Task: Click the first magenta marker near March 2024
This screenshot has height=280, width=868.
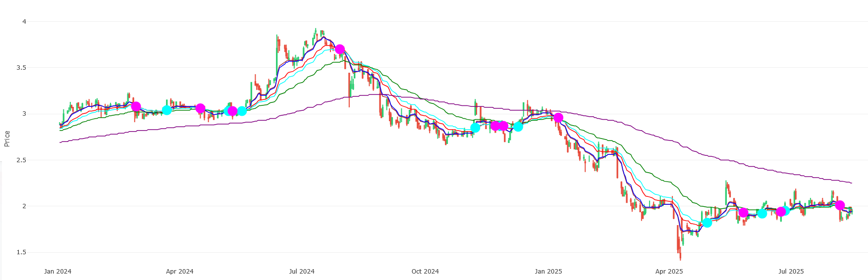Action: coord(136,106)
